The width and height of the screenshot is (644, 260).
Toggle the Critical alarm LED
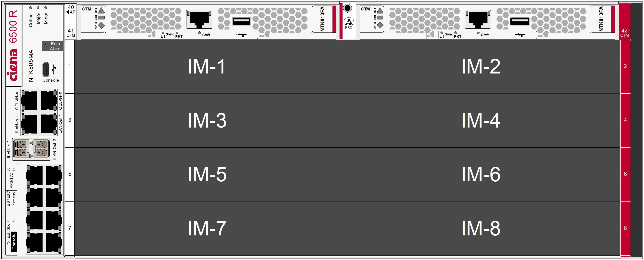(x=31, y=8)
